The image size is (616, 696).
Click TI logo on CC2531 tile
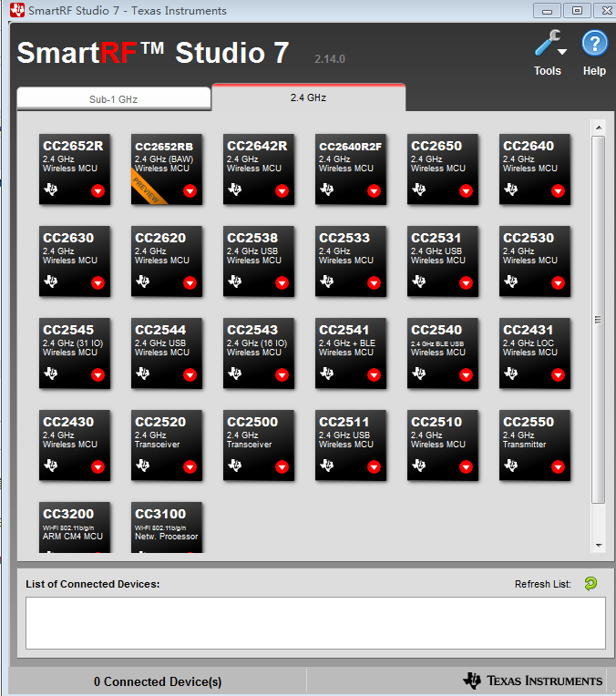(x=419, y=281)
